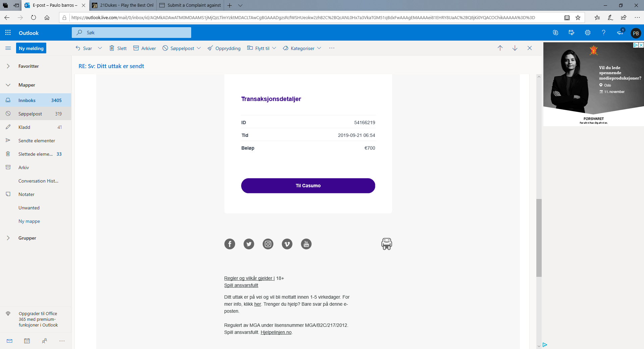
Task: Switch to Calendar view at bottom
Action: click(x=27, y=341)
